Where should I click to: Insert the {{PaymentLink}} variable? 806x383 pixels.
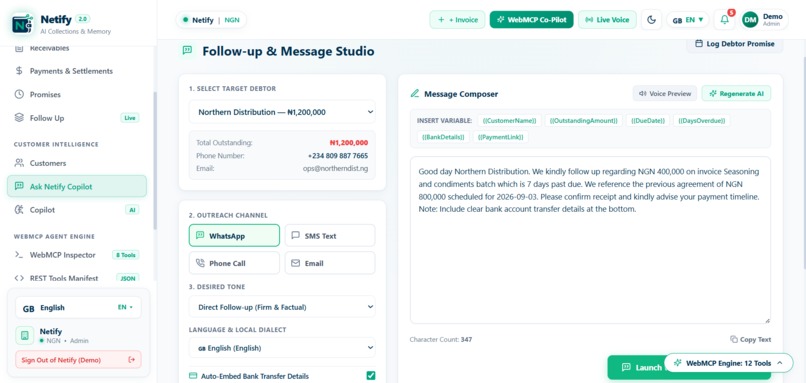501,137
